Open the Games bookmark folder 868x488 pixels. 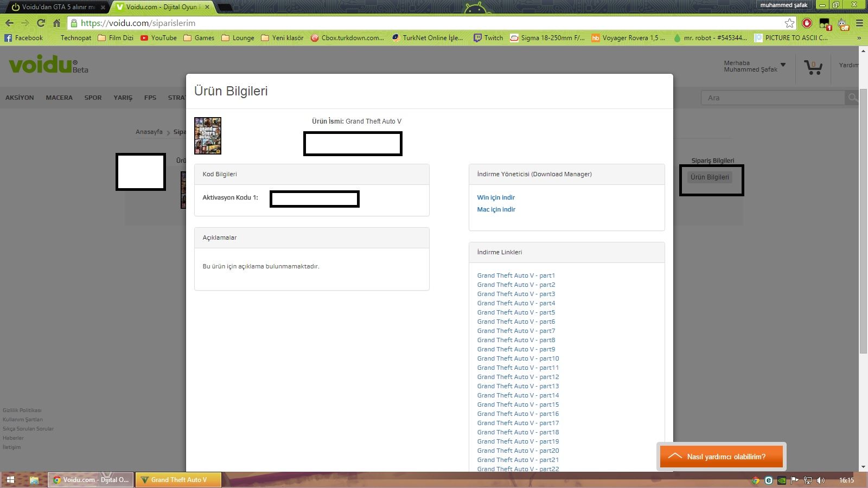[199, 38]
